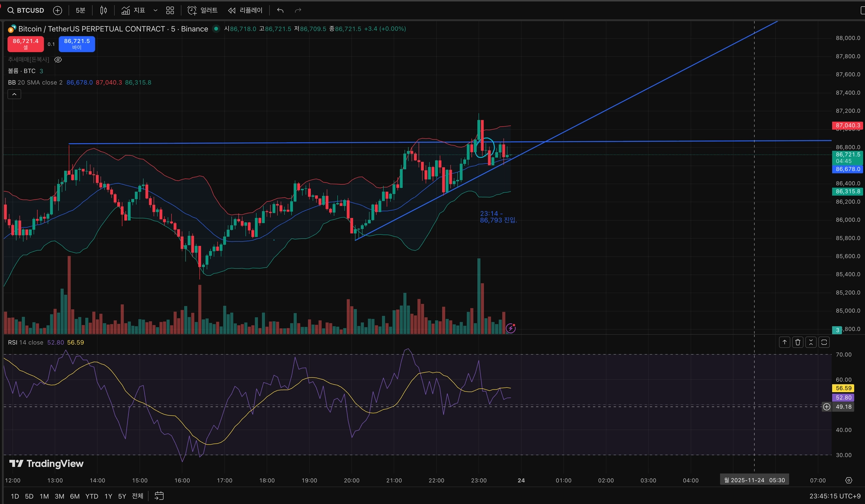Maximize the RSI pane
This screenshot has height=504, width=865.
pos(824,342)
